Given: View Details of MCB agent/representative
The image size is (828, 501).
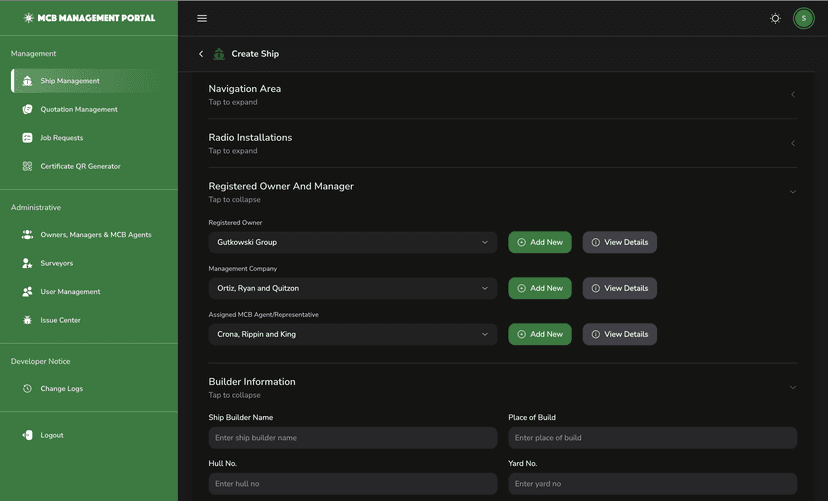Looking at the screenshot, I should pos(619,334).
